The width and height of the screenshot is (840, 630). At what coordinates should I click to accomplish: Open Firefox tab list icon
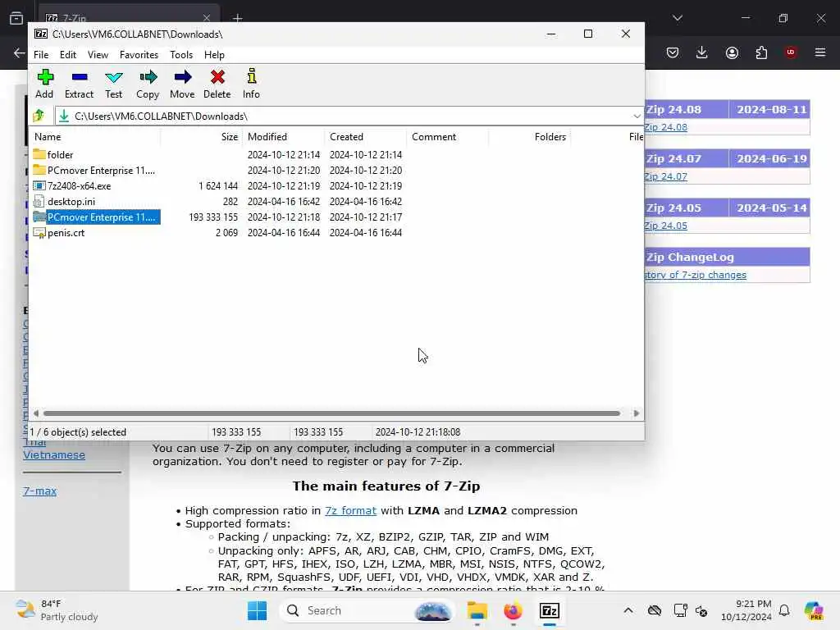(16, 18)
